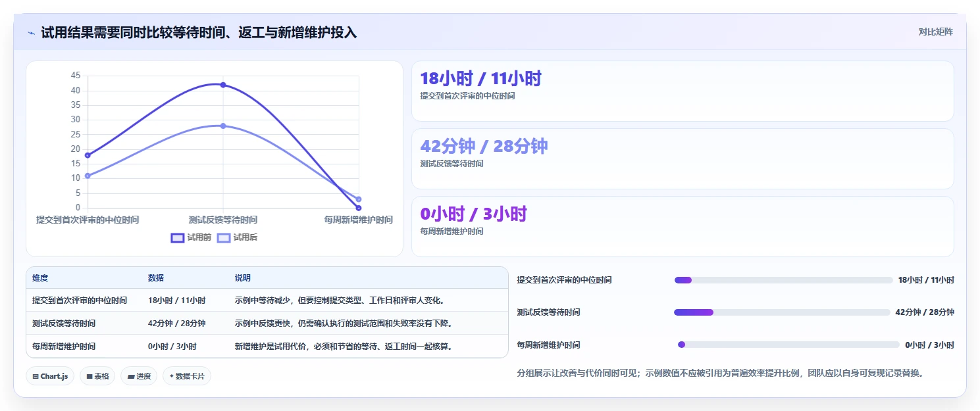Select the Chart.js tag chip
The image size is (980, 411).
click(50, 376)
